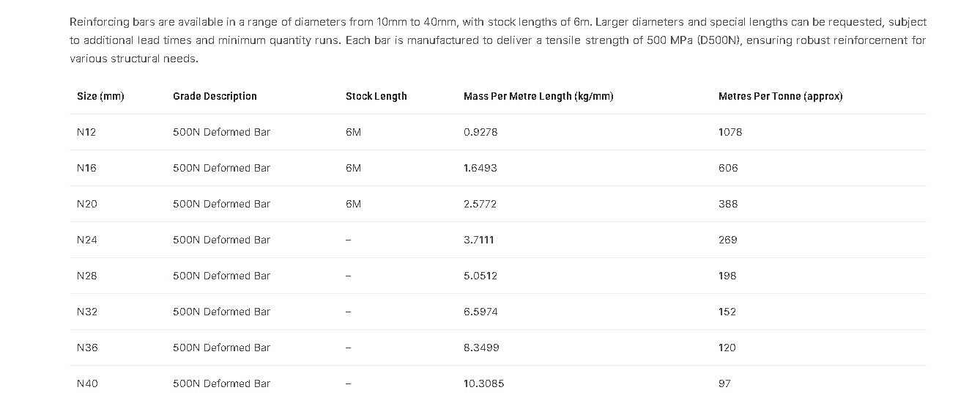980x404 pixels.
Task: Click the 388 metres per tonne value
Action: pos(728,204)
